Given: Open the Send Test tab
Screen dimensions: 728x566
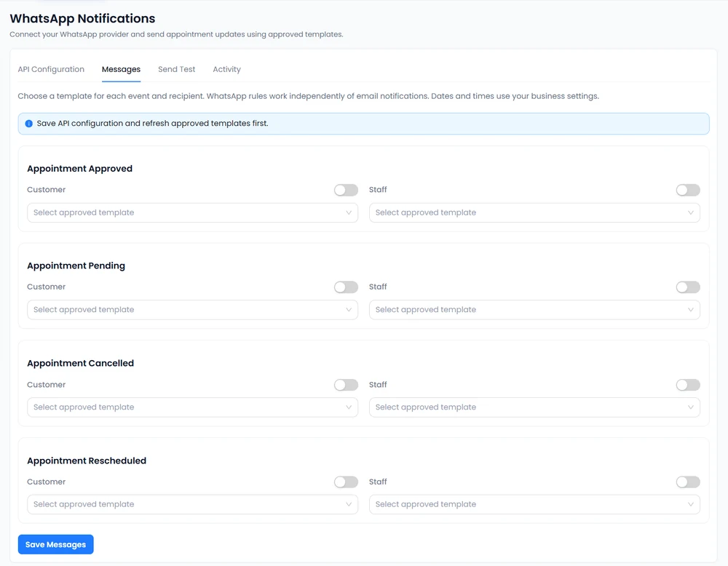Looking at the screenshot, I should tap(176, 69).
